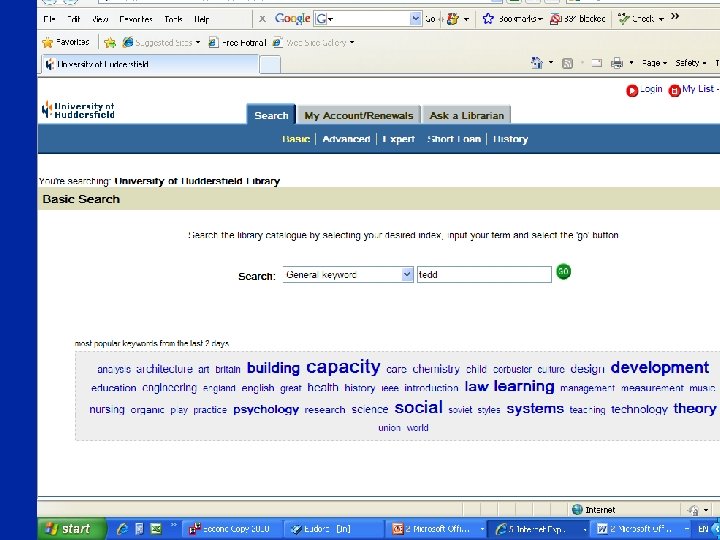The height and width of the screenshot is (540, 720).
Task: Click the 'social' popular keyword
Action: click(x=418, y=407)
